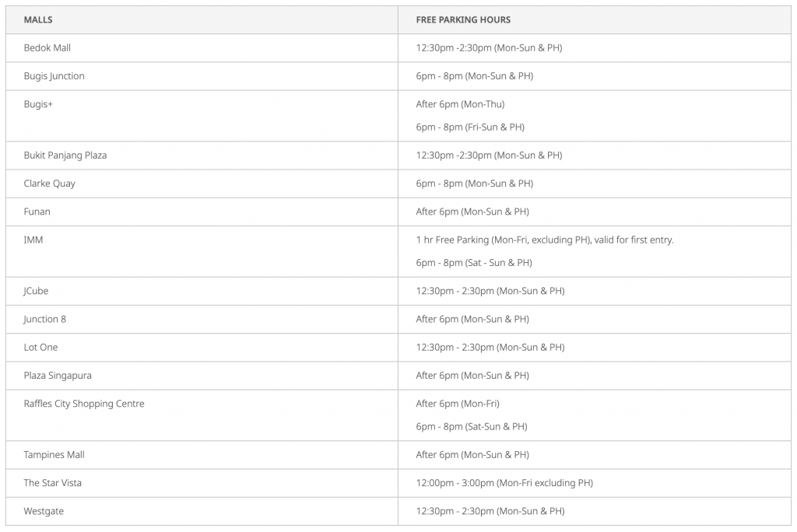
Task: Select the Plaza Singapura mall name
Action: 58,376
